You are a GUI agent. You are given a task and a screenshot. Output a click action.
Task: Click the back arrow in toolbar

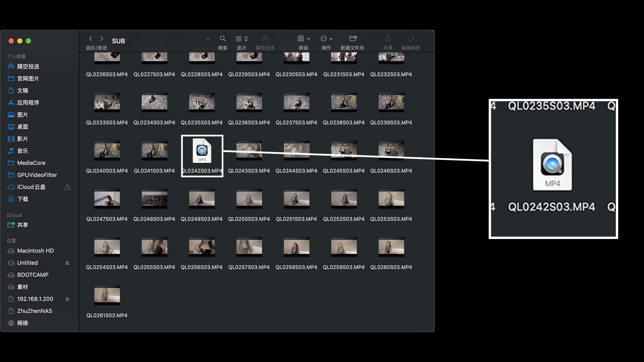point(91,39)
